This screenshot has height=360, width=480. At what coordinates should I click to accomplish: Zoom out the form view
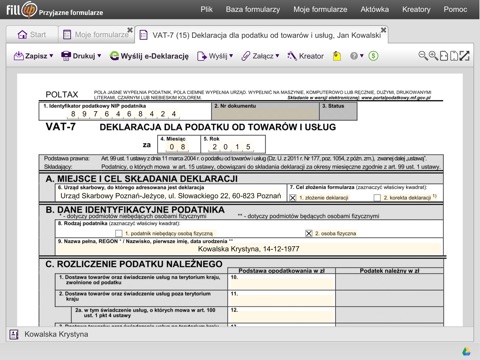pyautogui.click(x=423, y=56)
